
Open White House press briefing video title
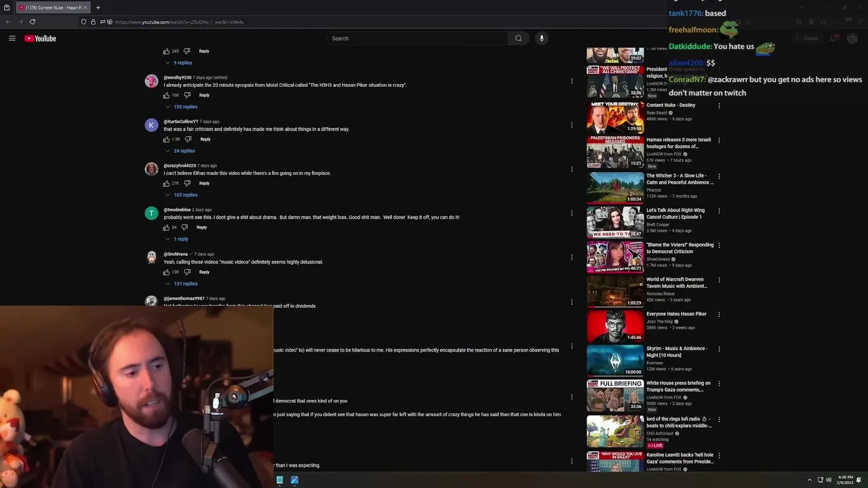(679, 386)
